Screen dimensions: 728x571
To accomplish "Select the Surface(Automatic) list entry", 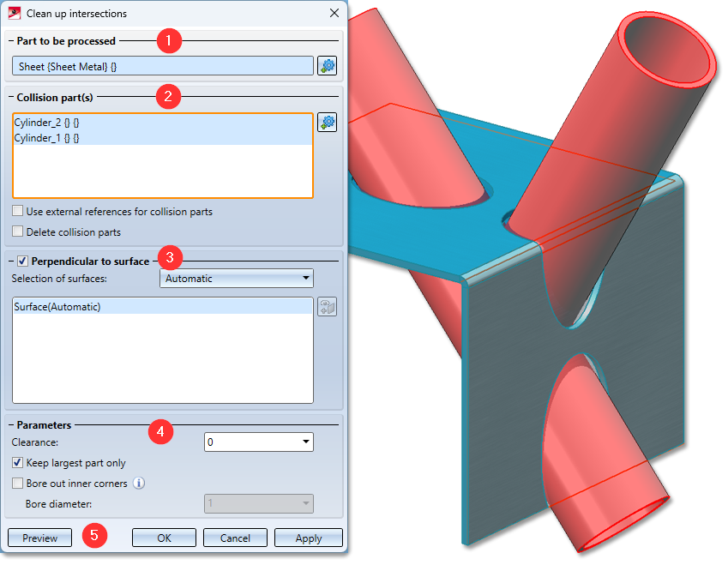I will (x=163, y=307).
